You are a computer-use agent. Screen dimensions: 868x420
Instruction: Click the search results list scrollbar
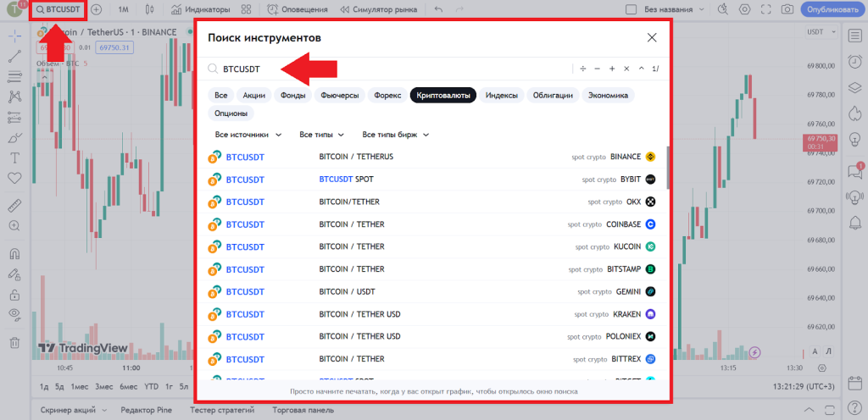point(668,167)
